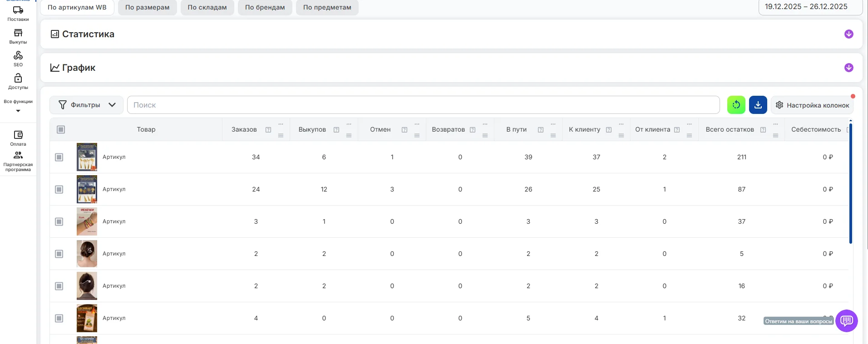The width and height of the screenshot is (868, 344).
Task: Toggle the select-all checkbox in table header
Action: (61, 130)
